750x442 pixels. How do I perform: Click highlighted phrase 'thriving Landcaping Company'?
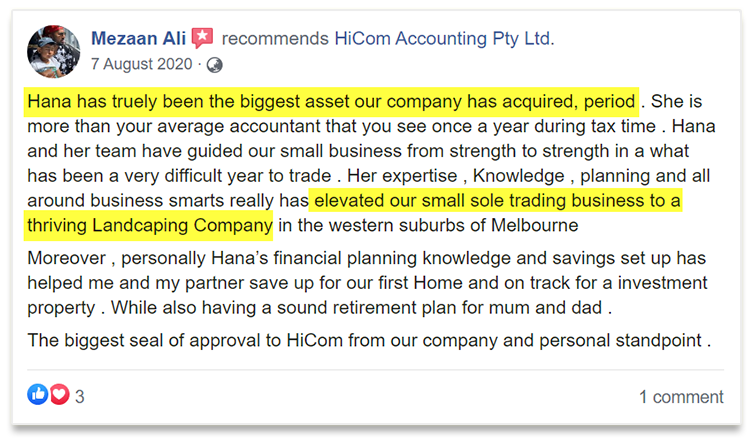click(150, 225)
